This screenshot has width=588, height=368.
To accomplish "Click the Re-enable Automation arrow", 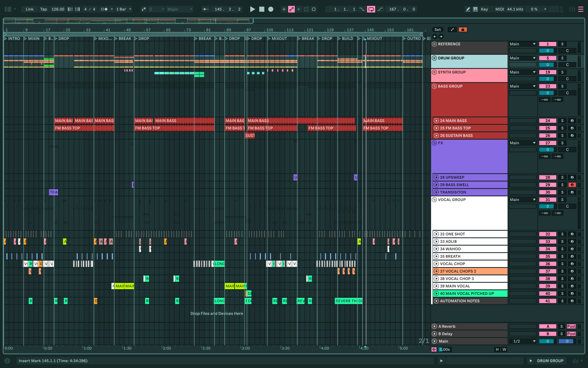I will tap(299, 9).
